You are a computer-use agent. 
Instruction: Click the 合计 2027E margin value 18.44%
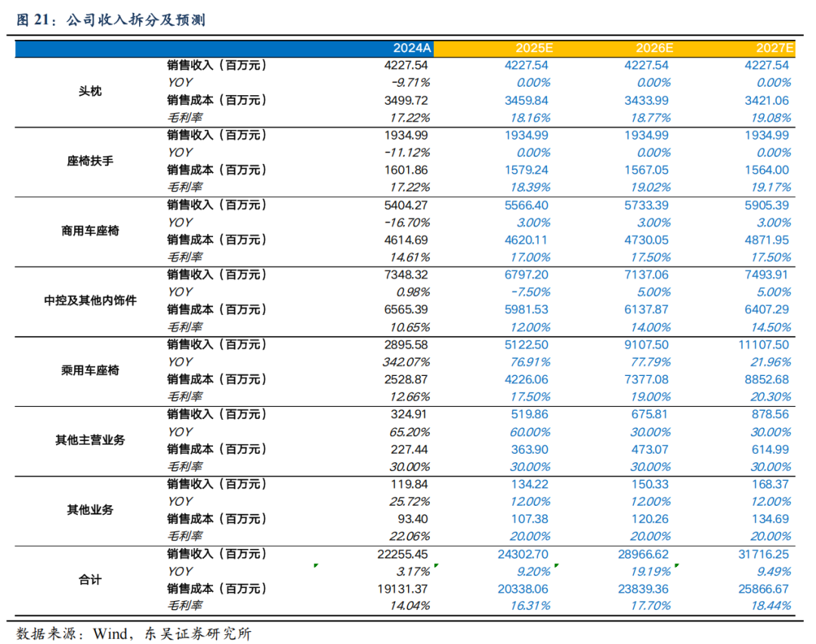771,606
